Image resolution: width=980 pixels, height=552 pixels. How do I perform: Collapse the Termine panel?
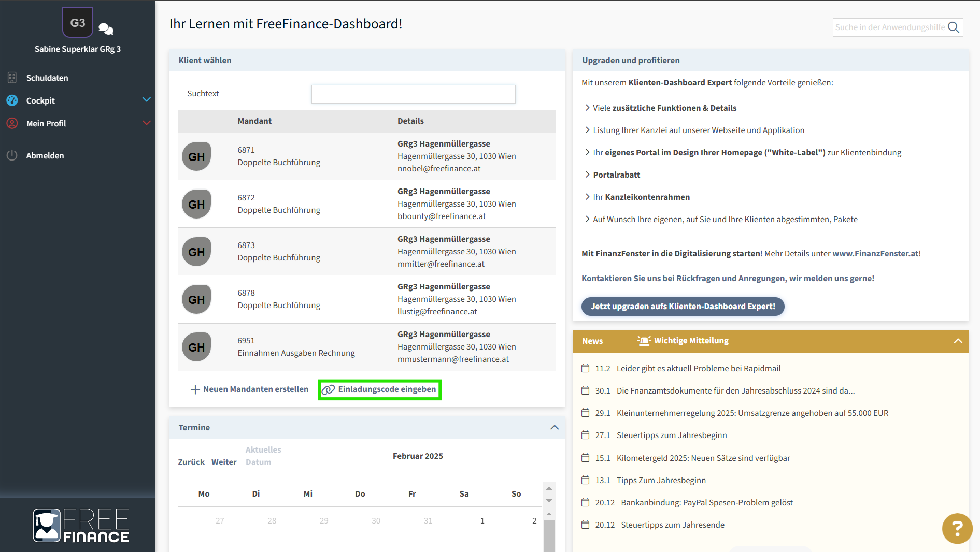(x=554, y=427)
